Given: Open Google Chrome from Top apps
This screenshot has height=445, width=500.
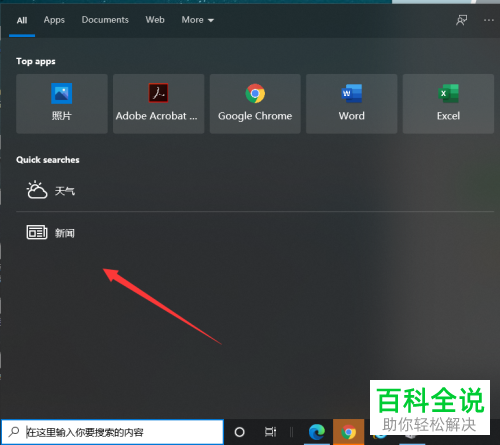Looking at the screenshot, I should (255, 104).
